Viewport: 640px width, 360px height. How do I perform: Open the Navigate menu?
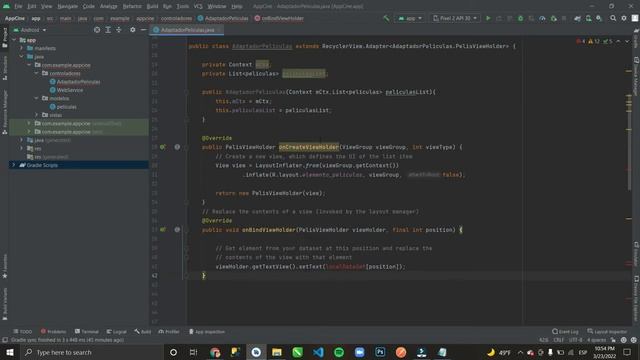[x=67, y=6]
